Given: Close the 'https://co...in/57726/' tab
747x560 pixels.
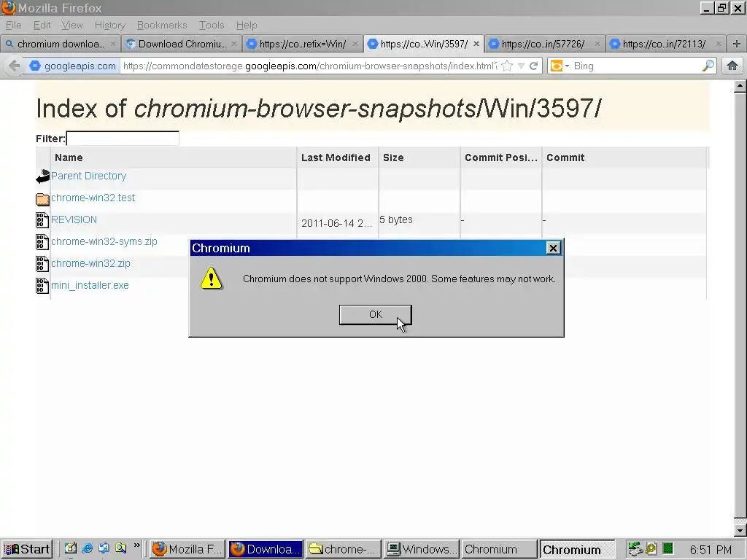Looking at the screenshot, I should pos(597,44).
